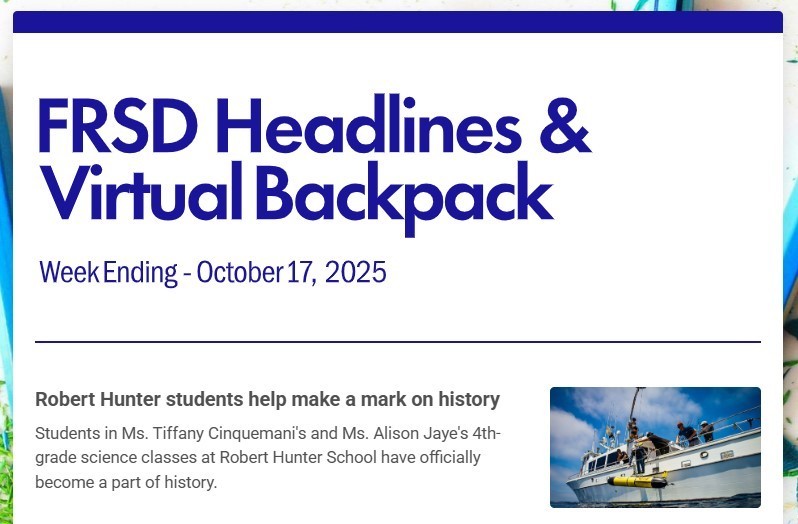This screenshot has width=798, height=524.
Task: Click the decorative background on the left edge
Action: click(x=5, y=300)
